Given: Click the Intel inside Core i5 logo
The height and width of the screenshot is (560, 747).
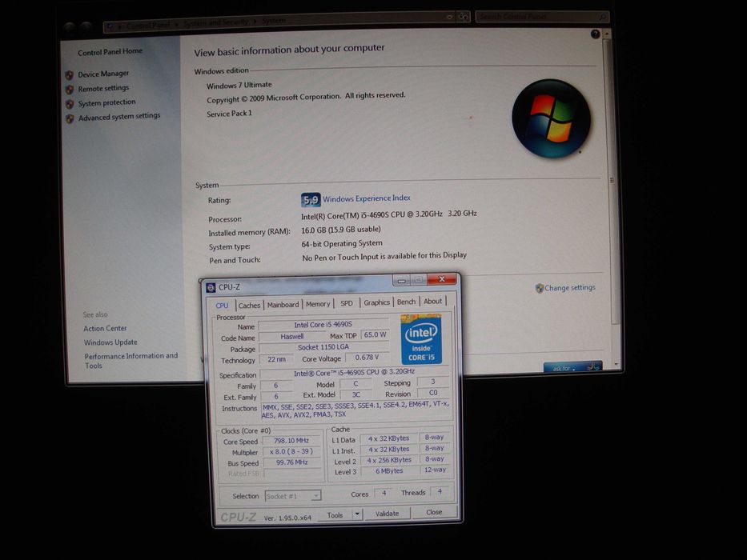Looking at the screenshot, I should point(422,338).
